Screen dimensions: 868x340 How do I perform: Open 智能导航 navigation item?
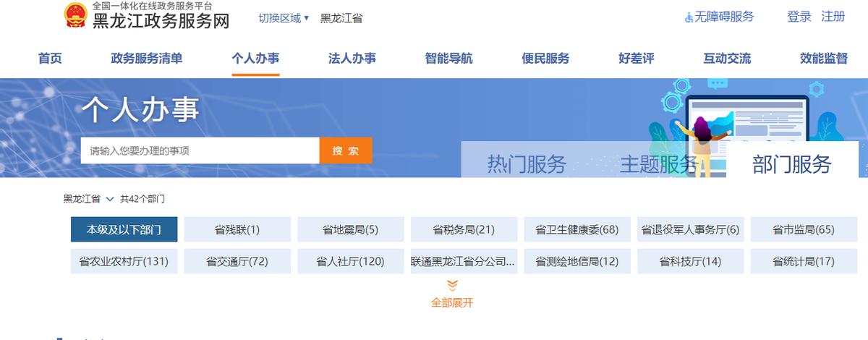coord(449,59)
